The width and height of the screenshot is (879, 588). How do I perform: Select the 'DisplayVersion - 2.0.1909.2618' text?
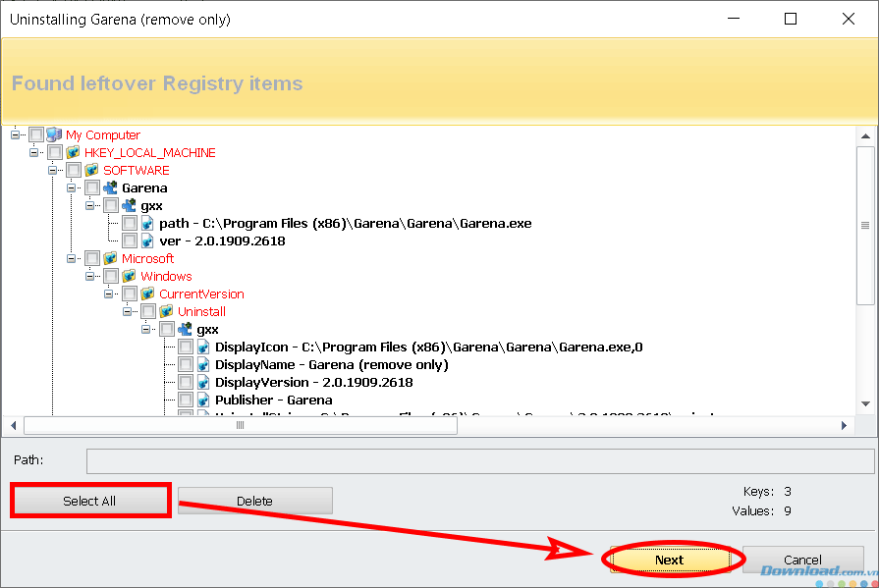[x=314, y=382]
